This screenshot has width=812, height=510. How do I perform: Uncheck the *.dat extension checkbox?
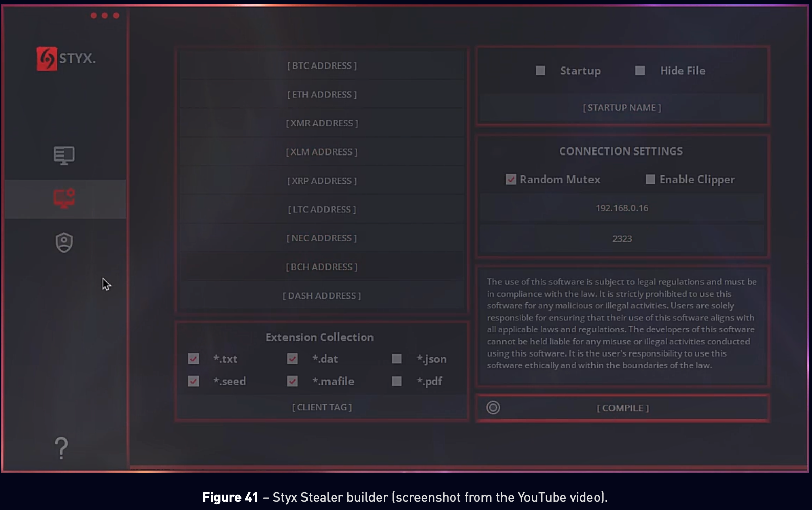click(292, 359)
